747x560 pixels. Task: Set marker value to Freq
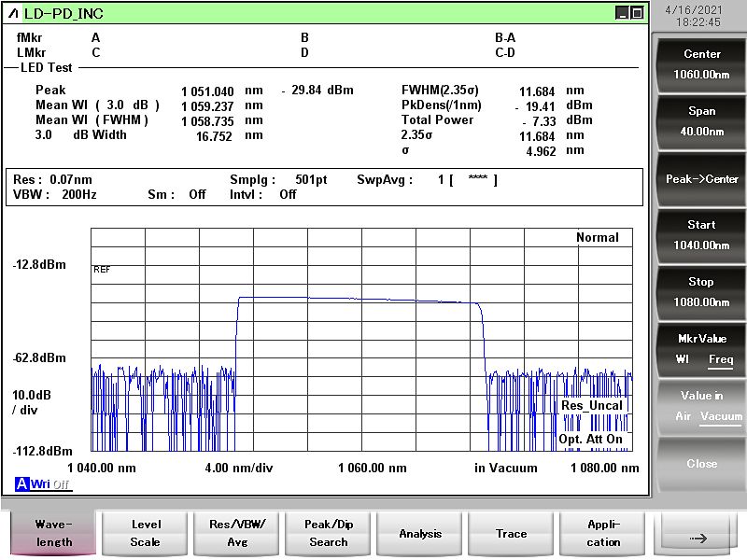pyautogui.click(x=720, y=359)
